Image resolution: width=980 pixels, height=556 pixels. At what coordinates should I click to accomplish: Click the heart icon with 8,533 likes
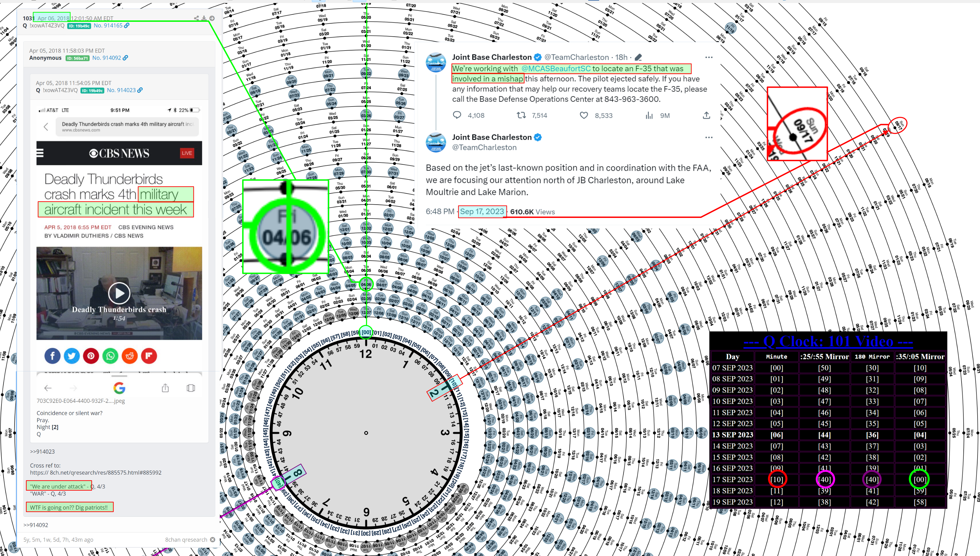coord(584,115)
